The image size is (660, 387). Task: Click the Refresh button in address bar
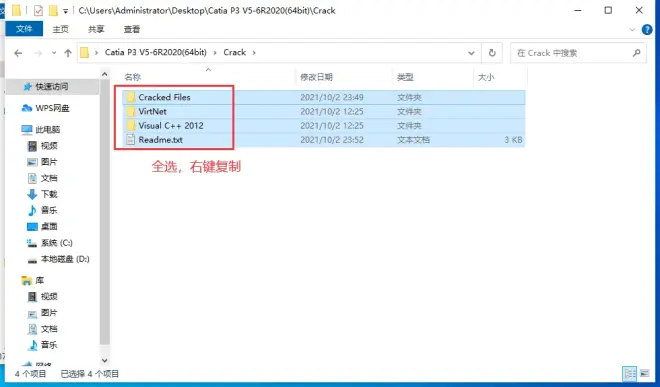point(492,53)
